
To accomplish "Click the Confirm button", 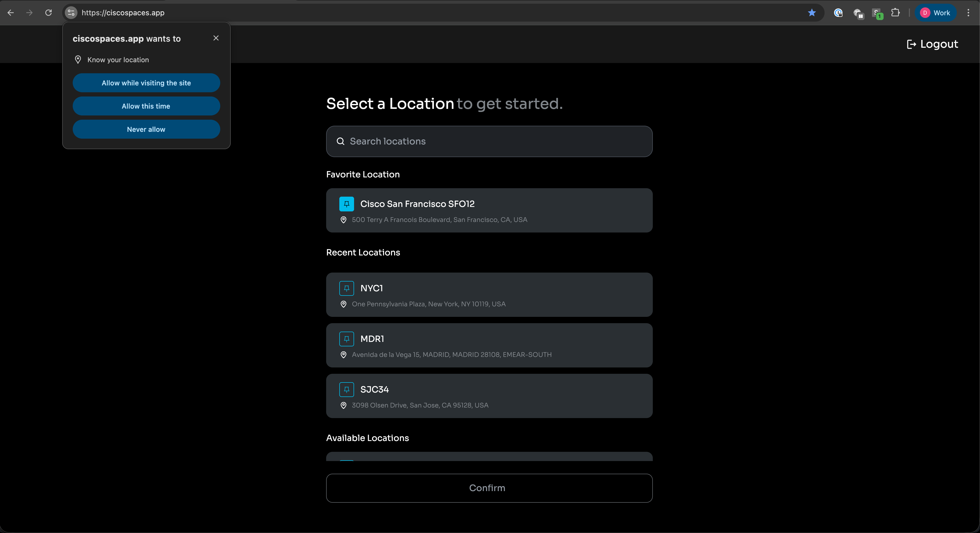I will (489, 488).
